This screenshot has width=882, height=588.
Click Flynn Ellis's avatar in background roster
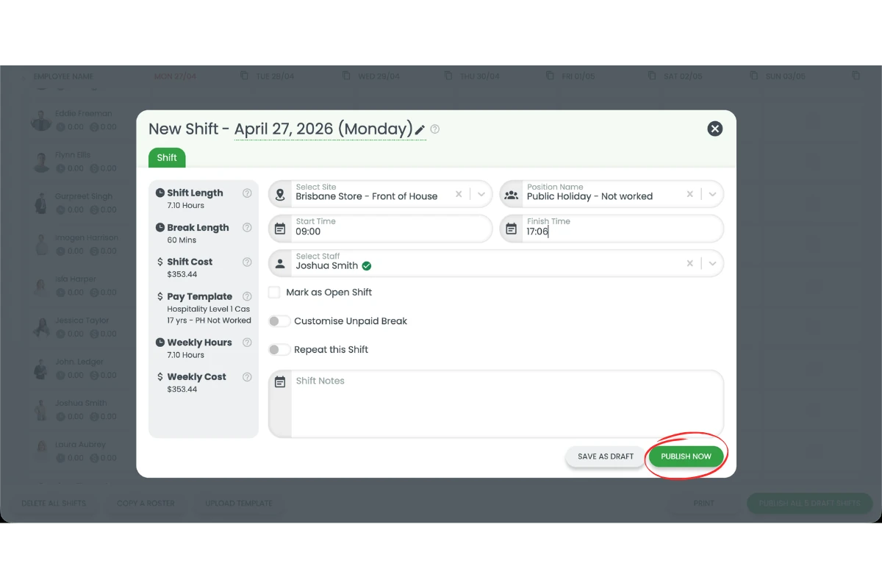pyautogui.click(x=41, y=162)
